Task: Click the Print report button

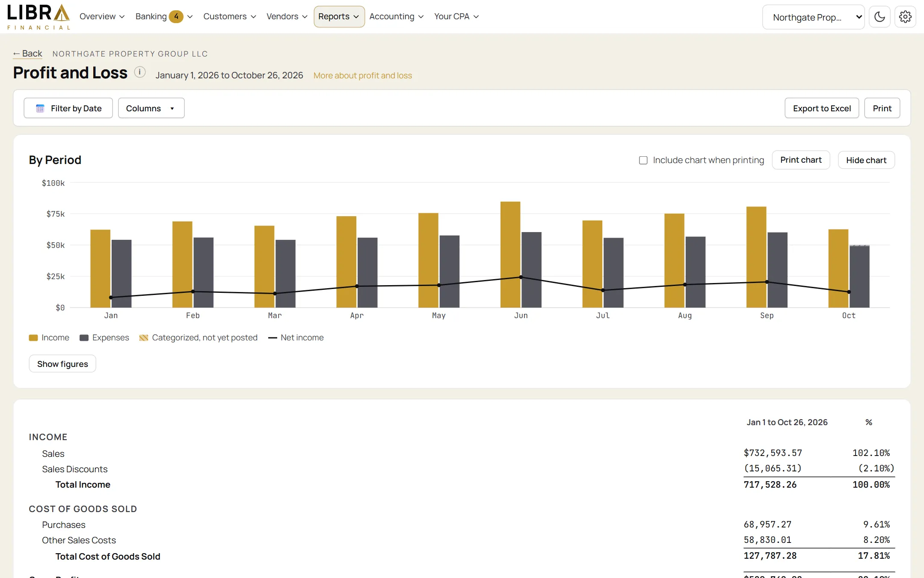Action: point(882,108)
